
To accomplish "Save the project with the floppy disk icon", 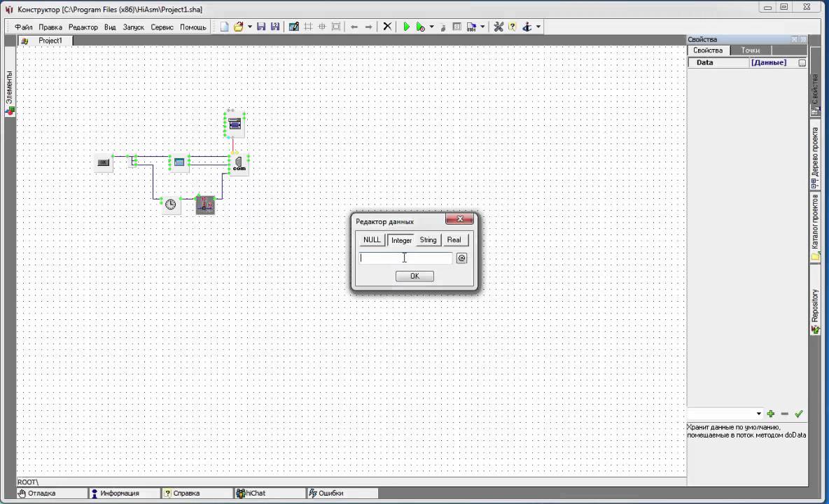I will point(261,27).
